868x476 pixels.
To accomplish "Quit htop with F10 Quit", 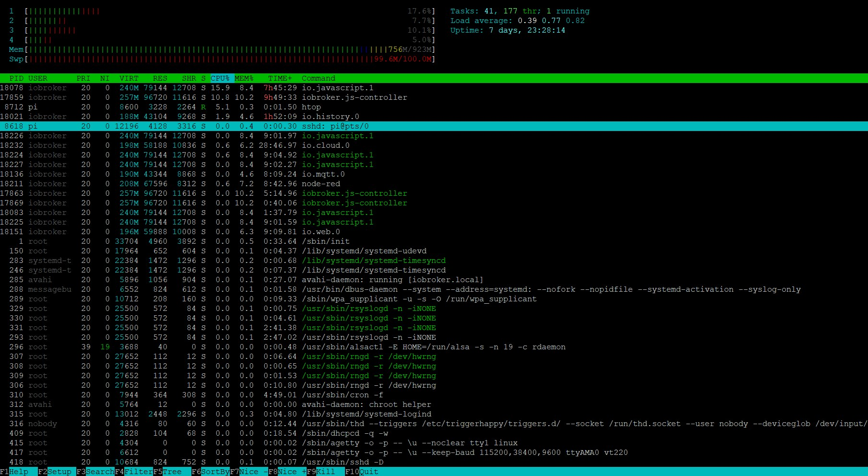I will [x=362, y=472].
